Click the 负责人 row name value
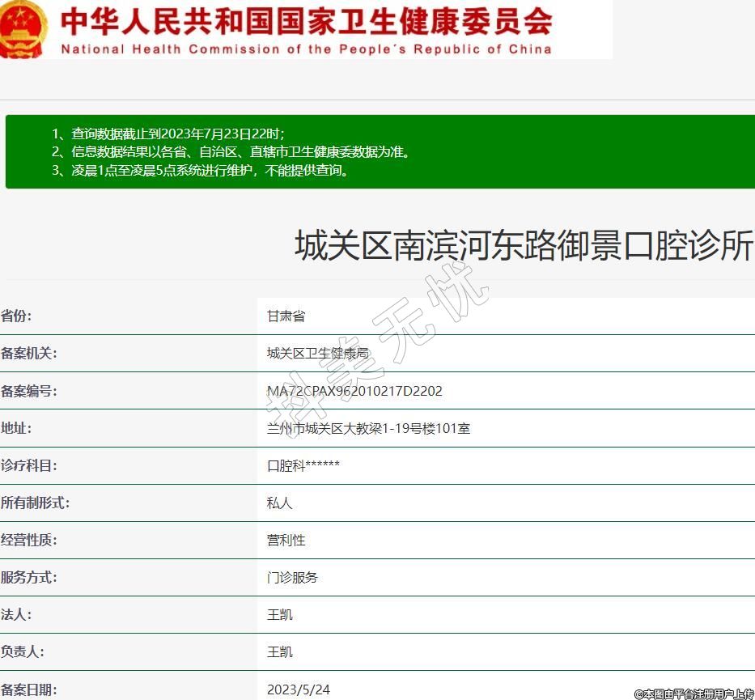The image size is (755, 700). pos(279,652)
